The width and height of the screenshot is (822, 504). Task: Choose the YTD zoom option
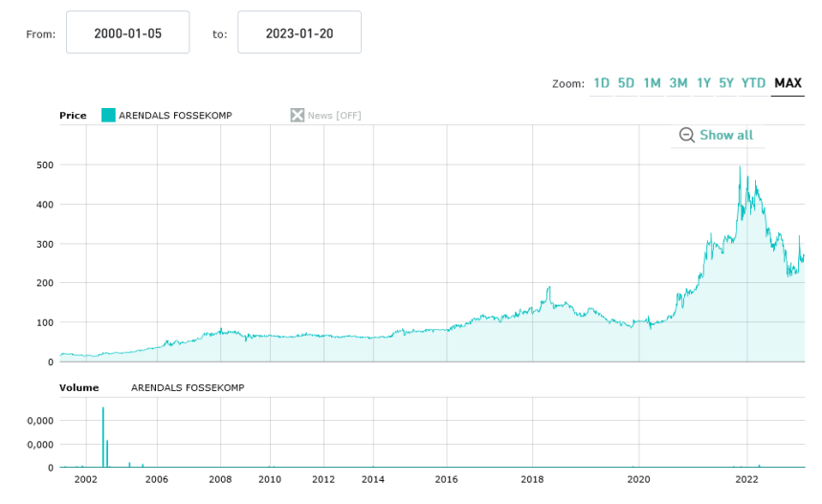click(753, 83)
